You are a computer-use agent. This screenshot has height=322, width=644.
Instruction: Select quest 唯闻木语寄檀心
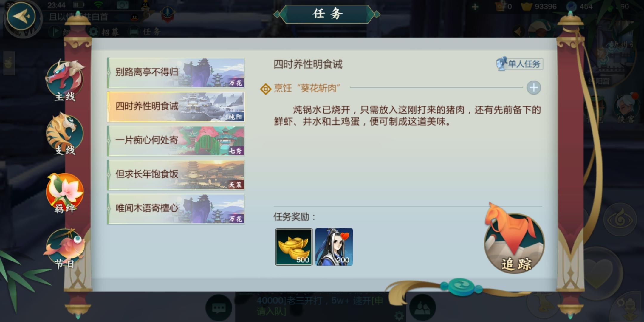tap(176, 209)
